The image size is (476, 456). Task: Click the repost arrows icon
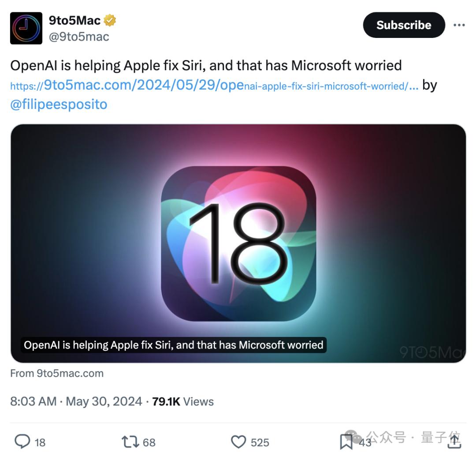[130, 442]
